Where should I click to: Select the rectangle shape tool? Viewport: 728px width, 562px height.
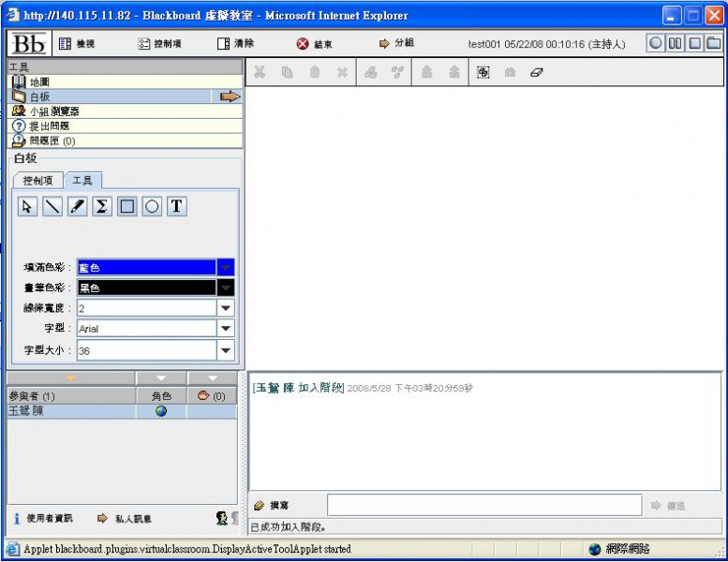[127, 207]
